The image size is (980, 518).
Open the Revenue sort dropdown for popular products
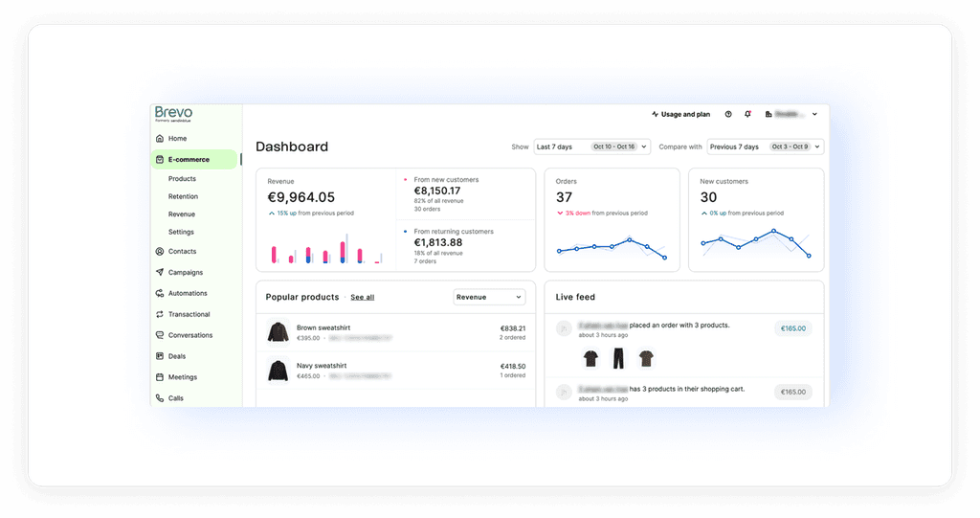[x=489, y=297]
